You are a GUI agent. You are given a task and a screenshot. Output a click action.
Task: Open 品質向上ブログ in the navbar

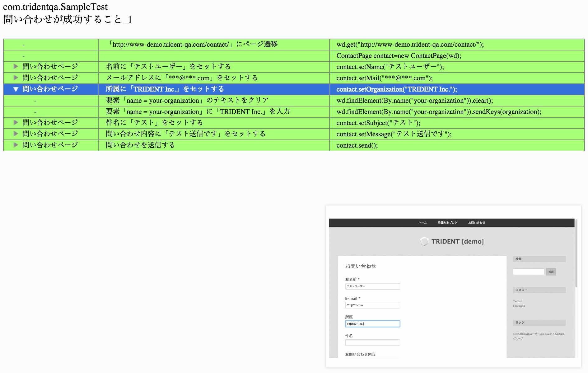(x=447, y=223)
